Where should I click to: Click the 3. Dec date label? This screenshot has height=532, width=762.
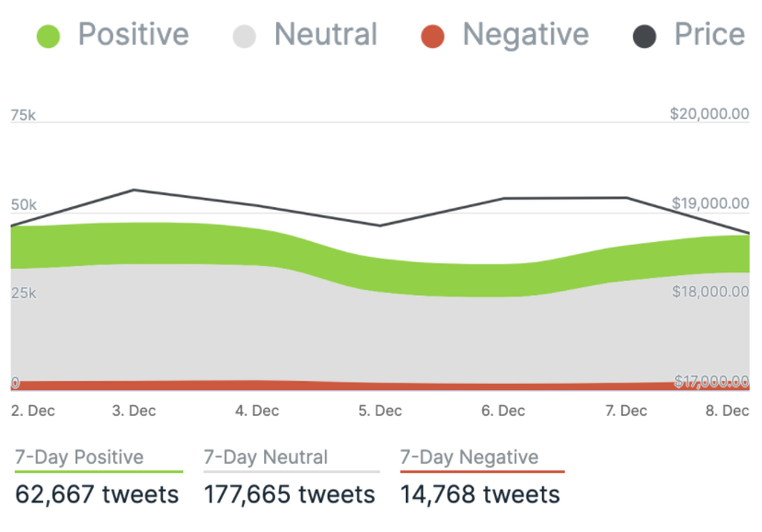(x=134, y=411)
